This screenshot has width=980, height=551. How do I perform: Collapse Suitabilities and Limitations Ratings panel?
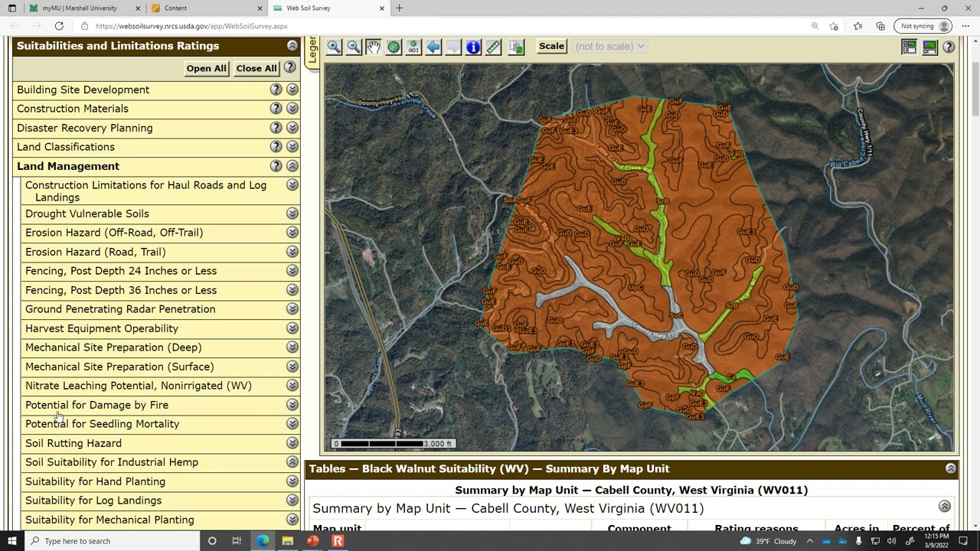292,46
